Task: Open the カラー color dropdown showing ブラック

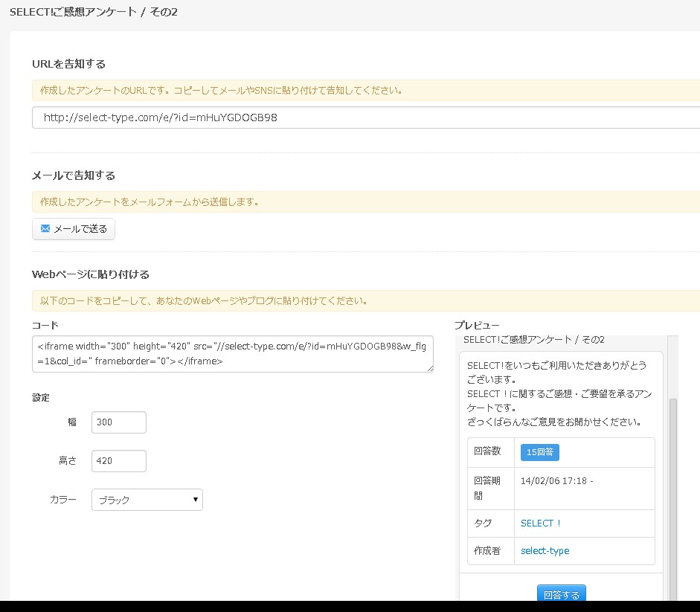Action: 147,500
